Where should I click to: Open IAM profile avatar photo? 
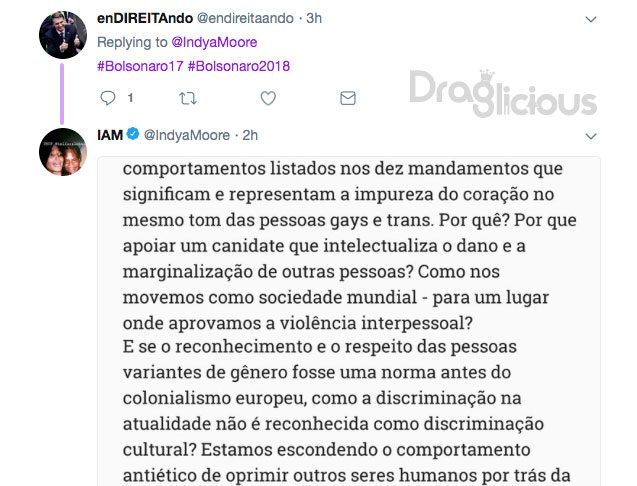(x=63, y=152)
